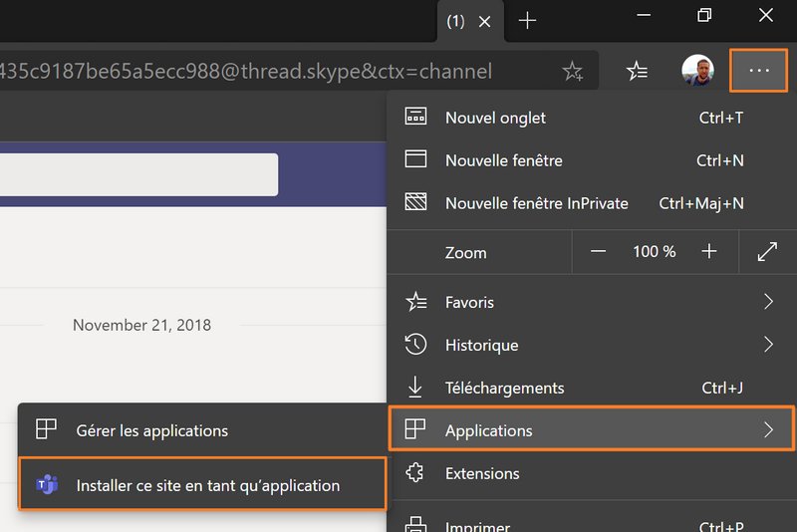Open the Settings and more ellipsis menu
The height and width of the screenshot is (532, 797).
(x=759, y=71)
